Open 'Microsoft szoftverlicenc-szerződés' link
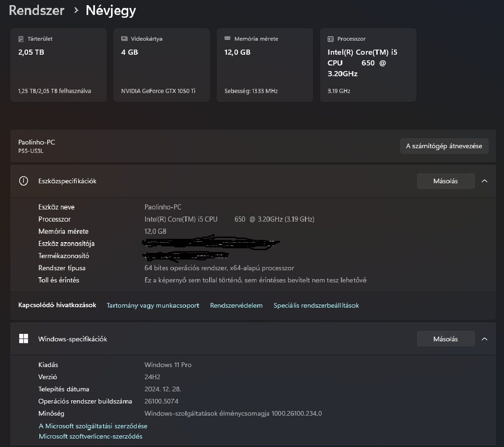This screenshot has width=504, height=447. (x=90, y=436)
